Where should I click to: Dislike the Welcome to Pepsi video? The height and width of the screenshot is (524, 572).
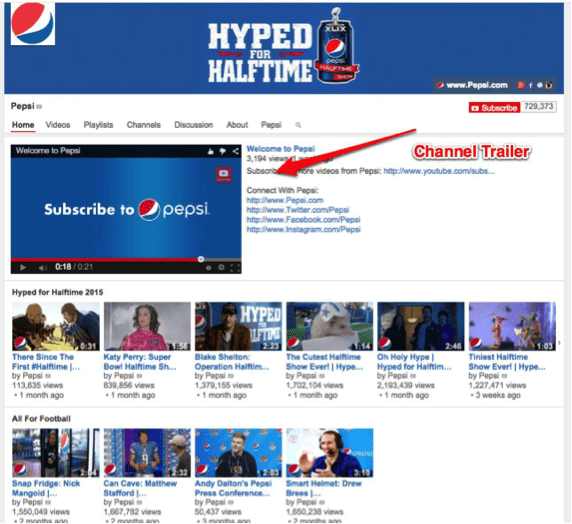(x=223, y=151)
